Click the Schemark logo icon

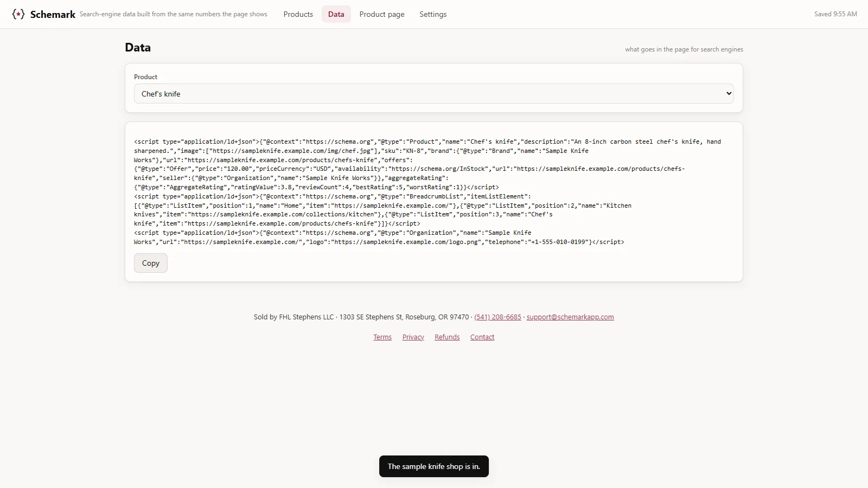[x=18, y=14]
